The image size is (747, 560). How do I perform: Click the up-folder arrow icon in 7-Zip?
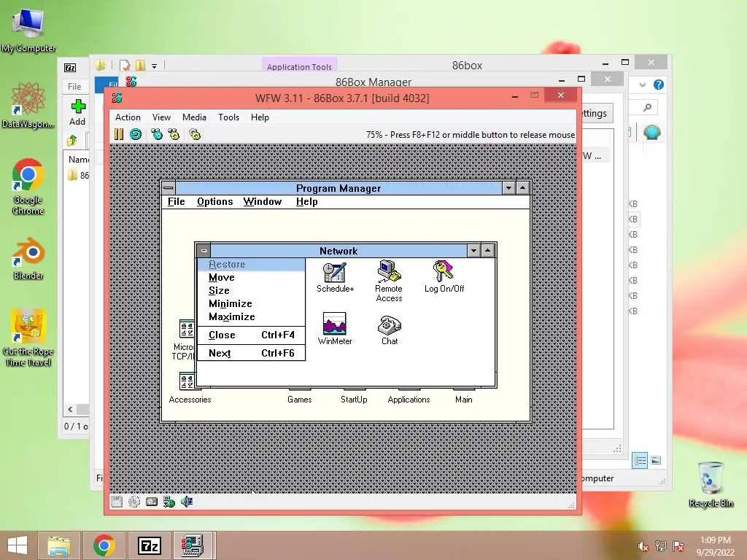[72, 140]
